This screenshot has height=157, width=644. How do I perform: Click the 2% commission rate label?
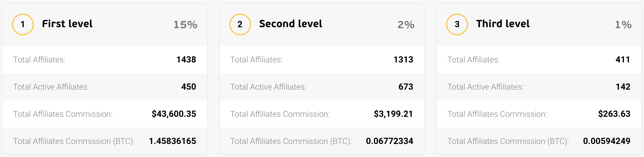[x=406, y=25]
